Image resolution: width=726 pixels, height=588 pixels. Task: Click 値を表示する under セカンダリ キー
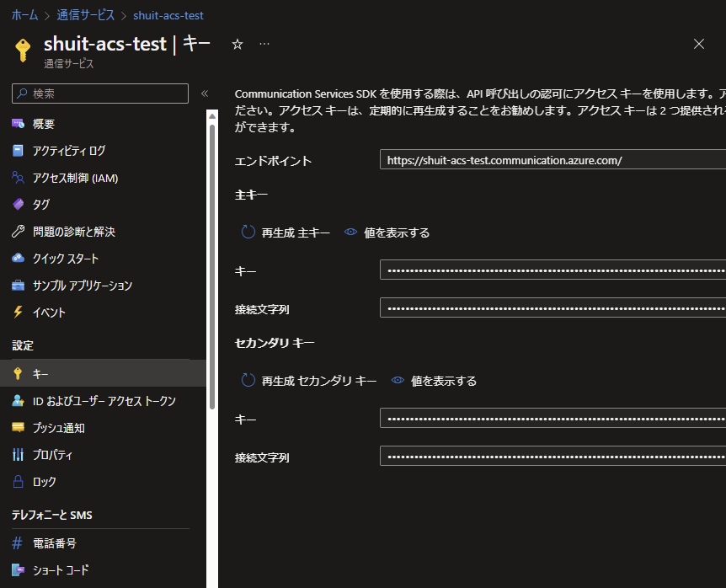tap(444, 381)
